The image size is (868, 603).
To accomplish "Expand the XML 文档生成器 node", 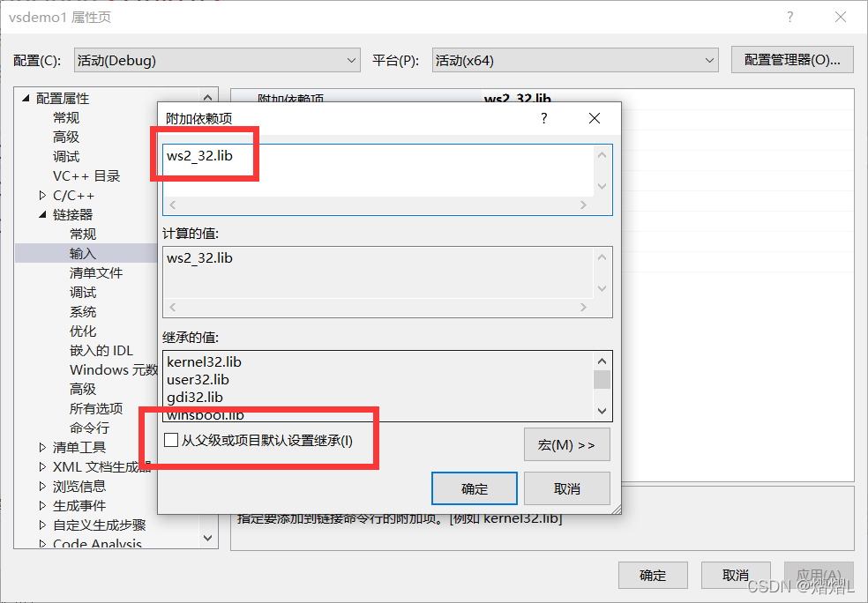I will tap(42, 466).
